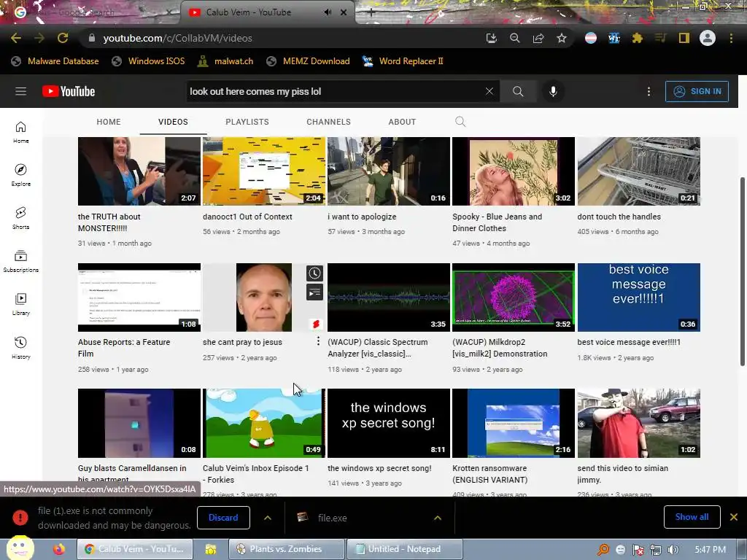Bookmark this page with the star icon
This screenshot has width=747, height=560.
pyautogui.click(x=562, y=38)
